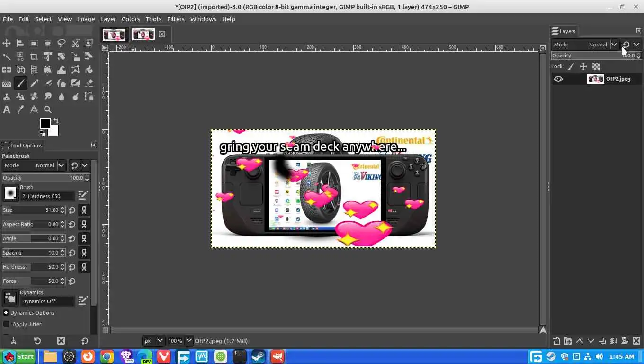Select the 3D Transform cube tool
This screenshot has height=364, width=644.
(x=20, y=70)
